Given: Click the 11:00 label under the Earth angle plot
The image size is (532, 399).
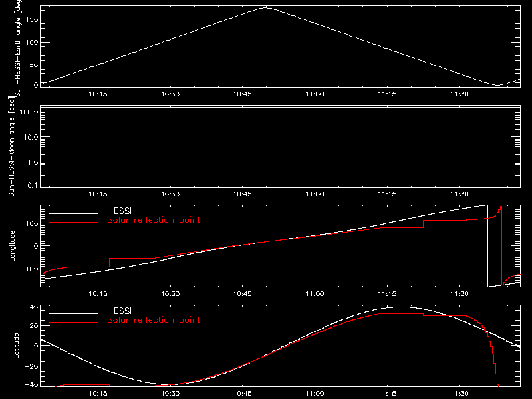Looking at the screenshot, I should click(315, 94).
